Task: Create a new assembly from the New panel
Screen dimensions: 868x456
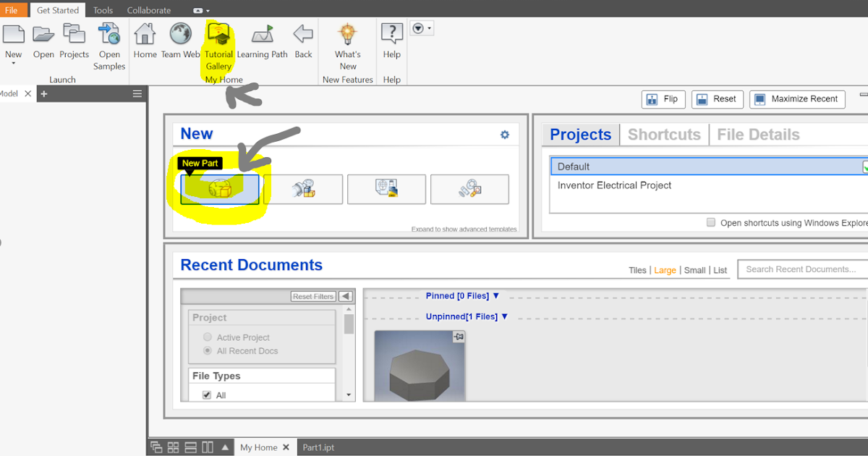Action: coord(303,189)
